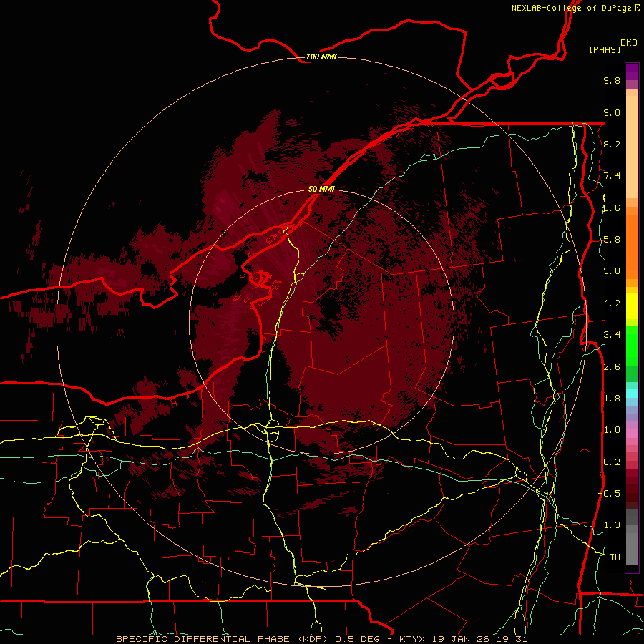Click the 50 NMI range ring label
The height and width of the screenshot is (644, 644).
click(x=321, y=189)
